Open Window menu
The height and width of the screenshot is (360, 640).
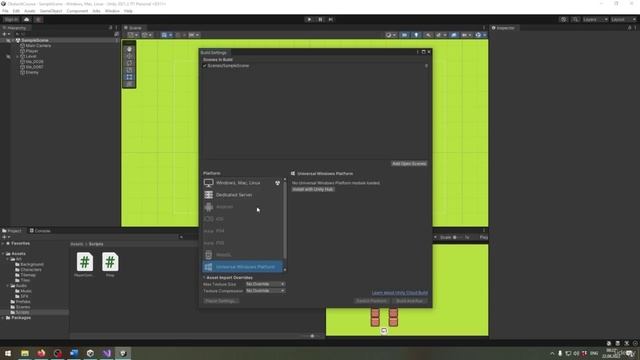(112, 11)
